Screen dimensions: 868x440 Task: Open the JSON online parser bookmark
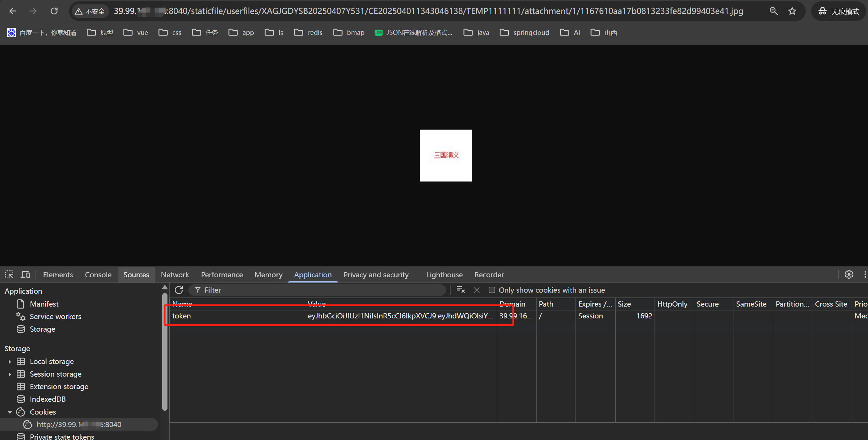click(414, 32)
